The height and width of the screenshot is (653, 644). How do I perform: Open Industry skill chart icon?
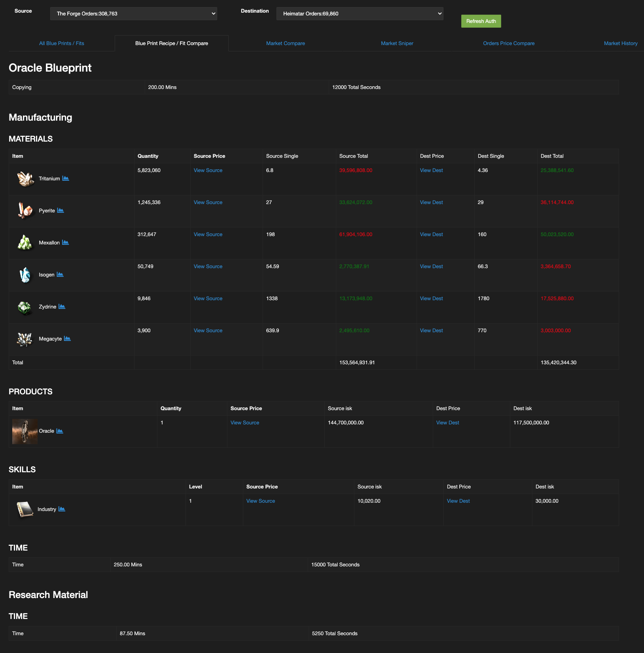click(x=62, y=509)
